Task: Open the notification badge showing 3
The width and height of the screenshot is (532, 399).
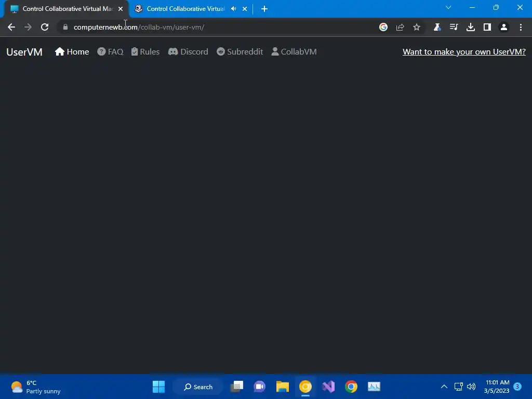Action: [x=517, y=387]
